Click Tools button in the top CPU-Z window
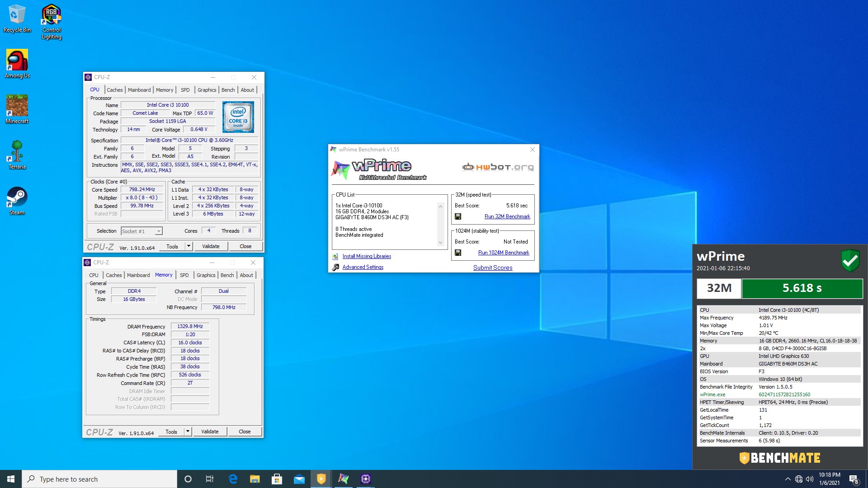Viewport: 868px width, 488px height. pos(172,246)
